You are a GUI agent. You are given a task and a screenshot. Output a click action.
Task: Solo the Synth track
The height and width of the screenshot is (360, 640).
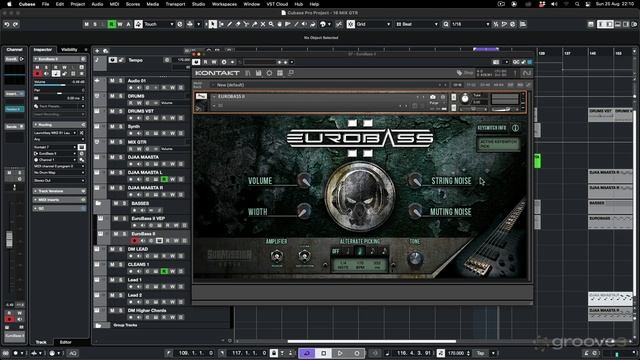[121, 127]
